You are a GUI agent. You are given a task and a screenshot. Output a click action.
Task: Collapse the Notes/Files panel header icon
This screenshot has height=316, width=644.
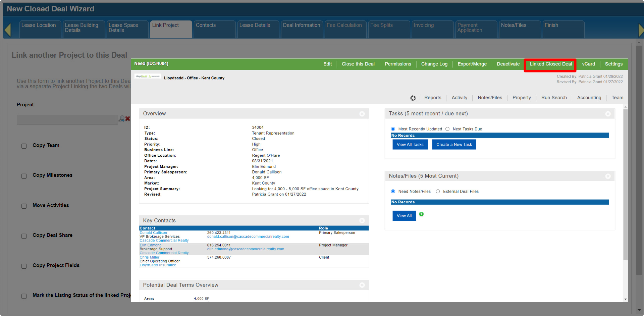coord(608,176)
